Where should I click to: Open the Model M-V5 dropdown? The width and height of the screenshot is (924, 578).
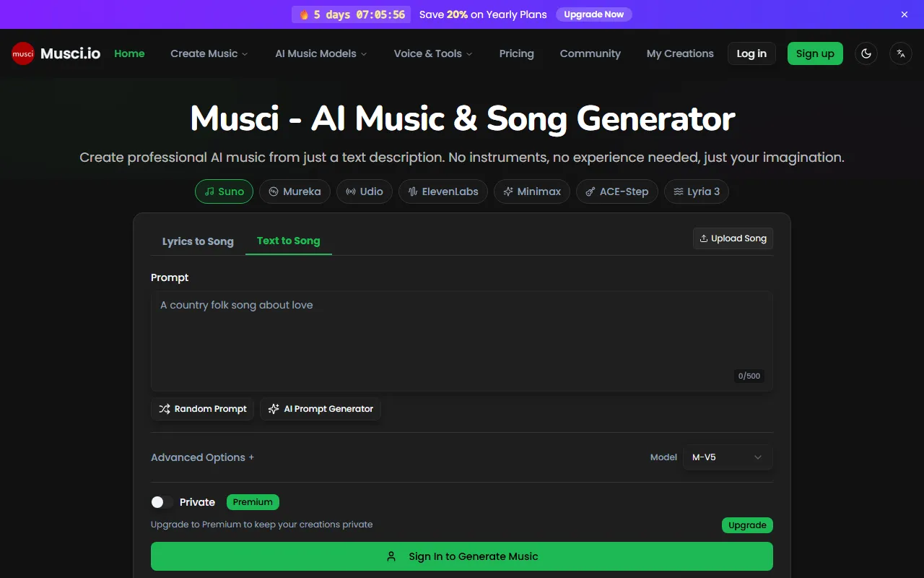(x=727, y=457)
